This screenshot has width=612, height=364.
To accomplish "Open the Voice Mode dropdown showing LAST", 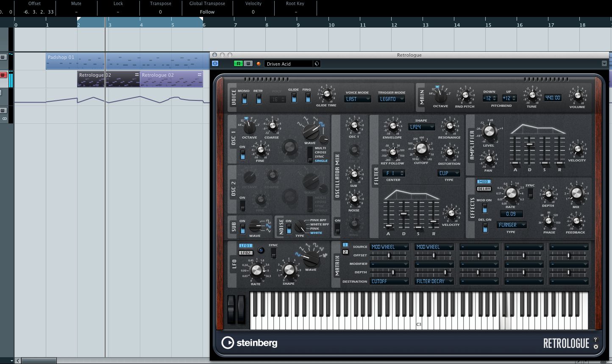I will coord(358,99).
